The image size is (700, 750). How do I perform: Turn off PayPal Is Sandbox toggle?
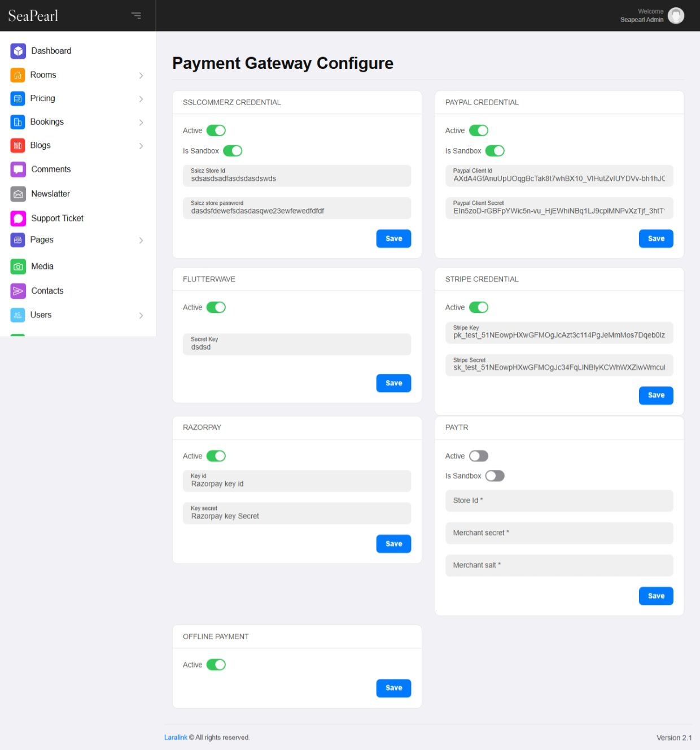click(495, 151)
